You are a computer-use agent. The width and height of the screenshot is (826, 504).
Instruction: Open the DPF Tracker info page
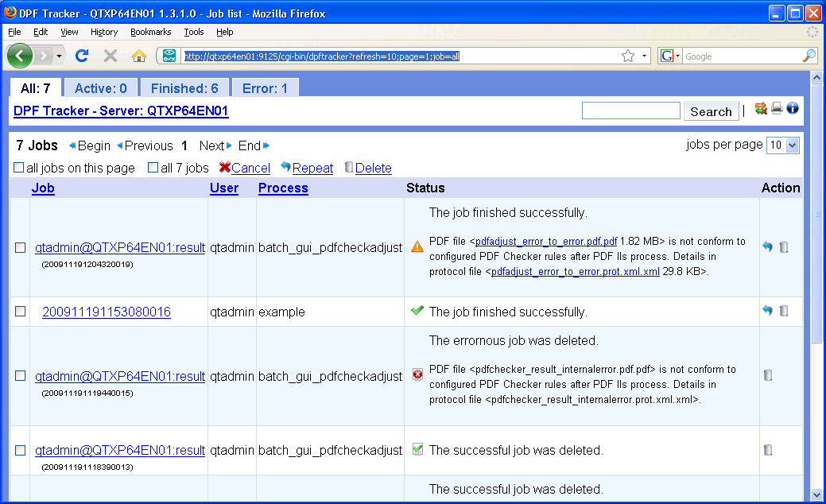(x=792, y=109)
